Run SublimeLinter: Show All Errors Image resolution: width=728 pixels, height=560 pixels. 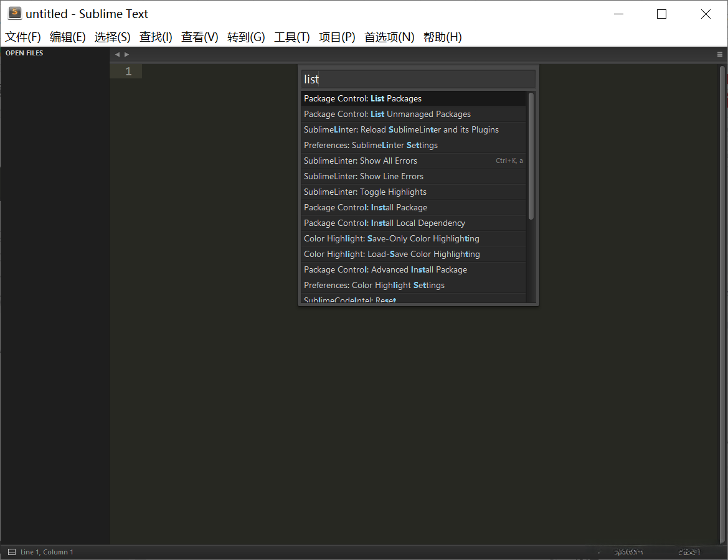414,161
